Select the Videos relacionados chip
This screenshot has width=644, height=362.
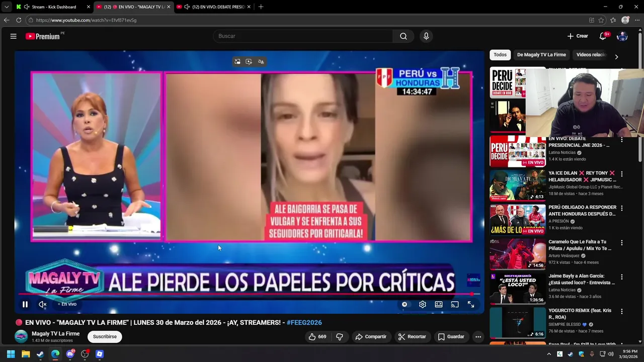tap(591, 55)
